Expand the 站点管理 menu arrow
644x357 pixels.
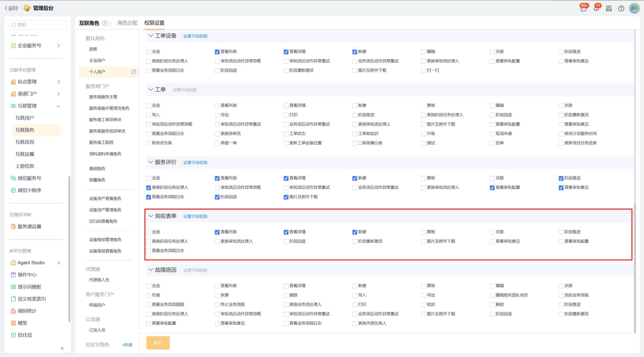click(59, 82)
